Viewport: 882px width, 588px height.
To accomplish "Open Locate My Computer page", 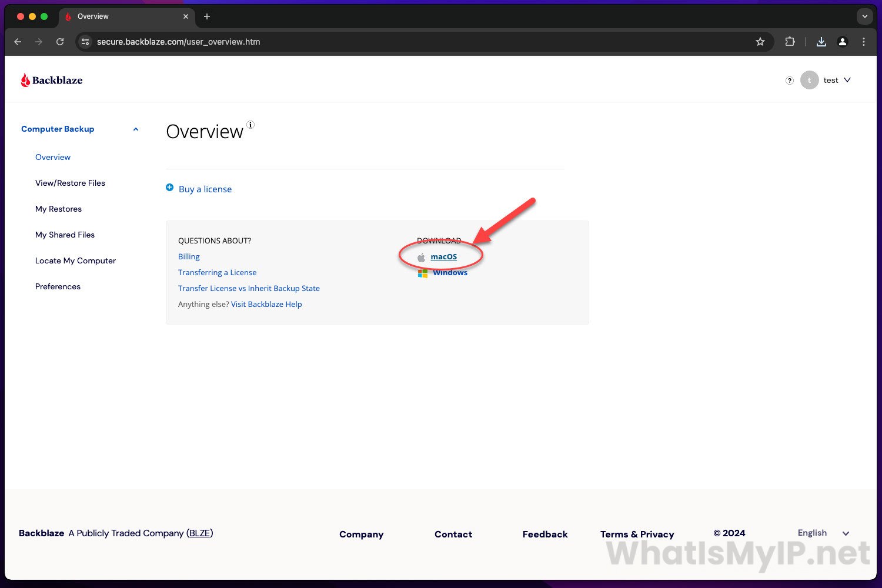I will coord(75,260).
